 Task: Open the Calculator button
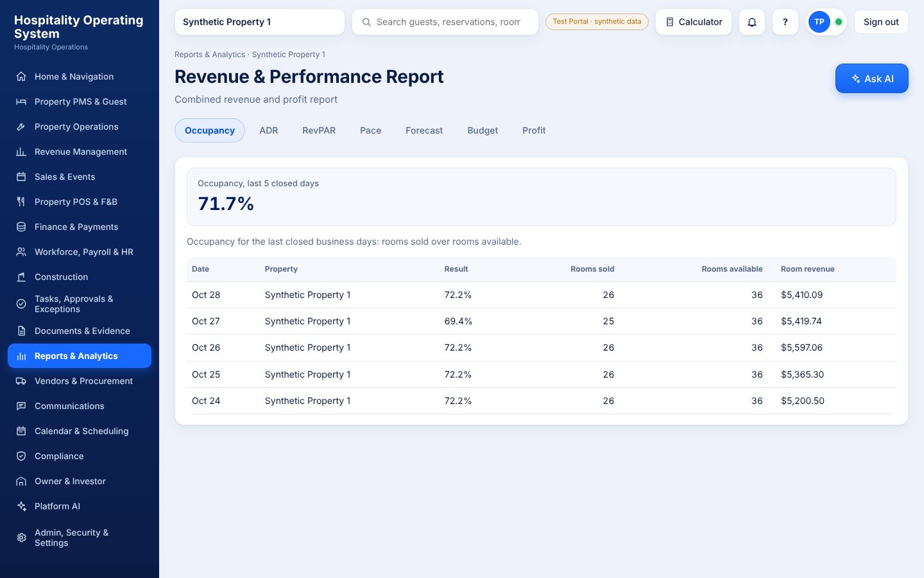coord(694,22)
